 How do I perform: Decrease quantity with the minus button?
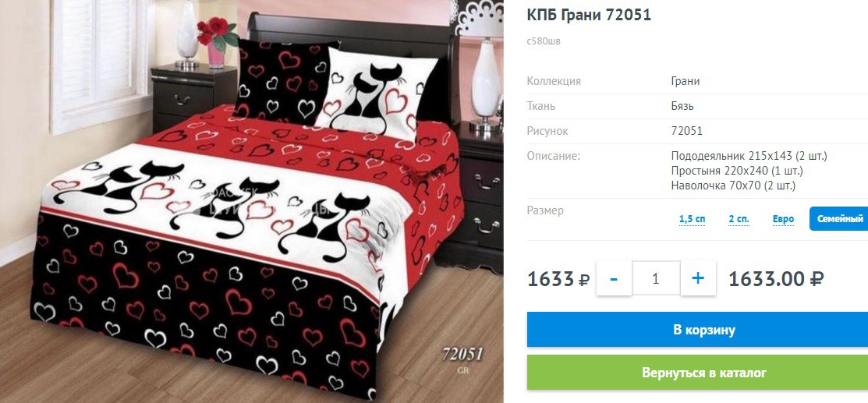(614, 278)
